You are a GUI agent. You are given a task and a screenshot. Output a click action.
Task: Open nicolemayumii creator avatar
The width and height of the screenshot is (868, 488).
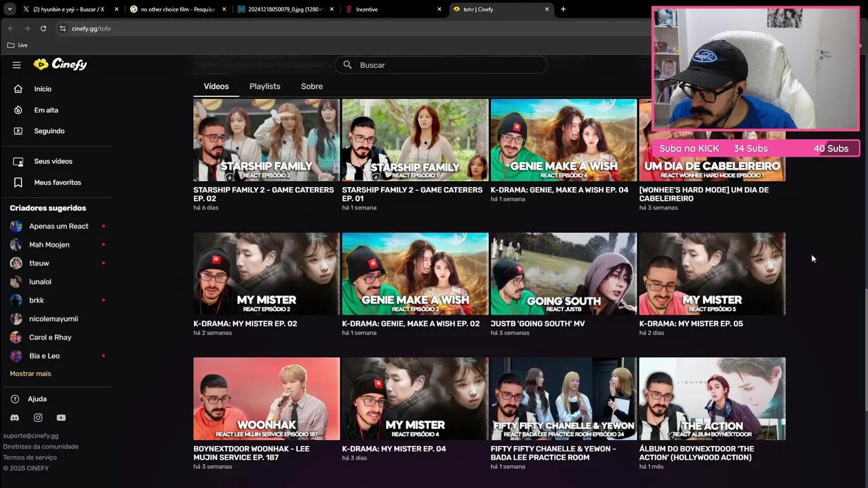(16, 319)
